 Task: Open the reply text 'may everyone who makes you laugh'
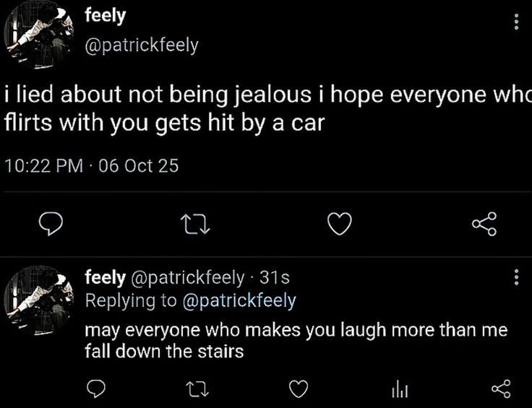tap(296, 341)
